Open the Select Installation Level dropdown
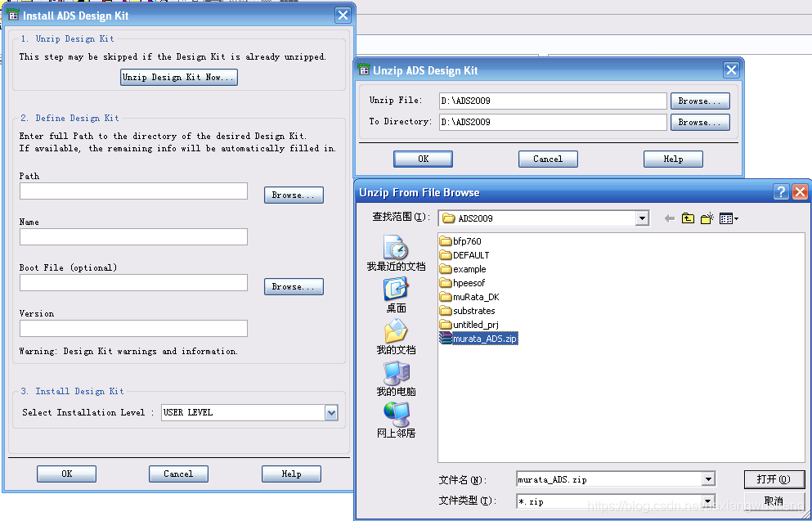This screenshot has width=812, height=521. pyautogui.click(x=331, y=413)
